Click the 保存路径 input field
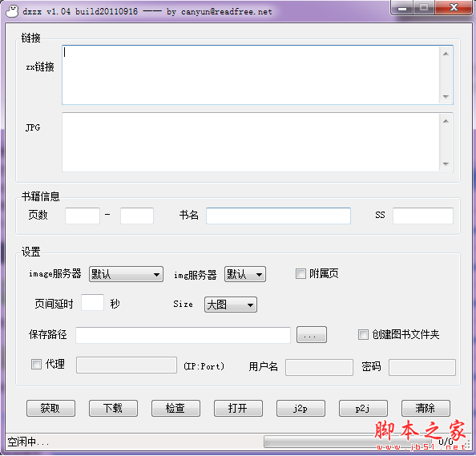Viewport: 476px width, 456px height. 183,336
